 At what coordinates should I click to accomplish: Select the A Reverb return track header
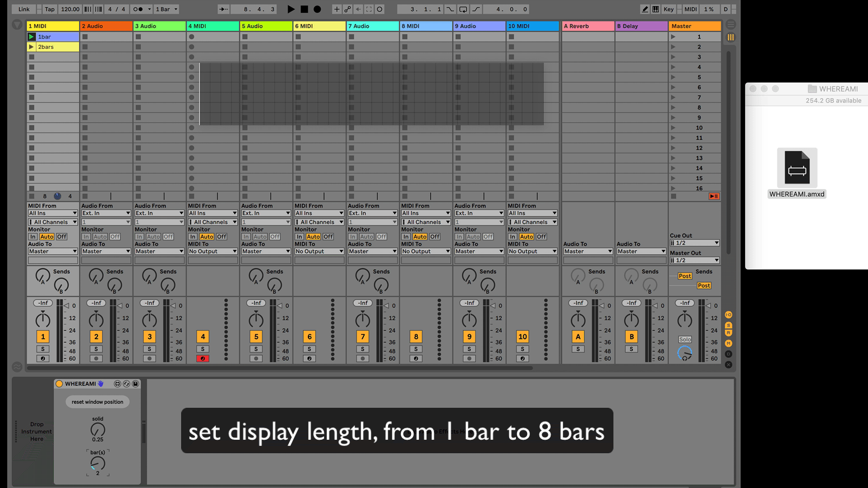(x=588, y=26)
